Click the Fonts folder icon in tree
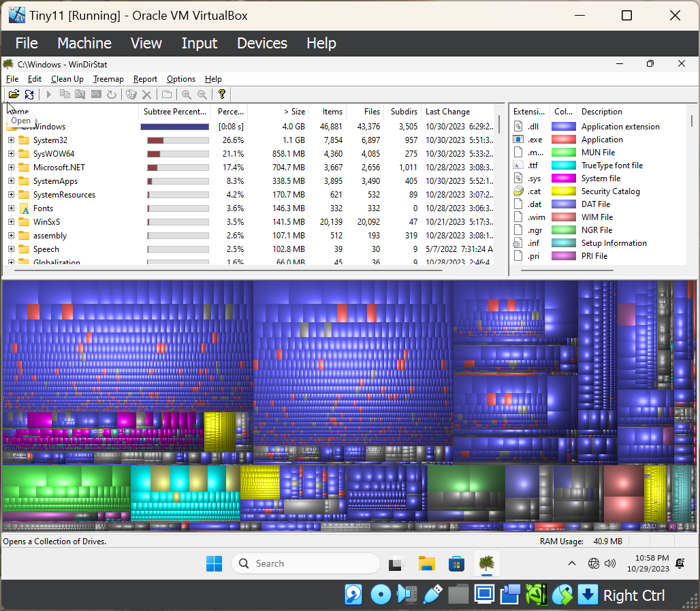700x611 pixels. point(24,208)
